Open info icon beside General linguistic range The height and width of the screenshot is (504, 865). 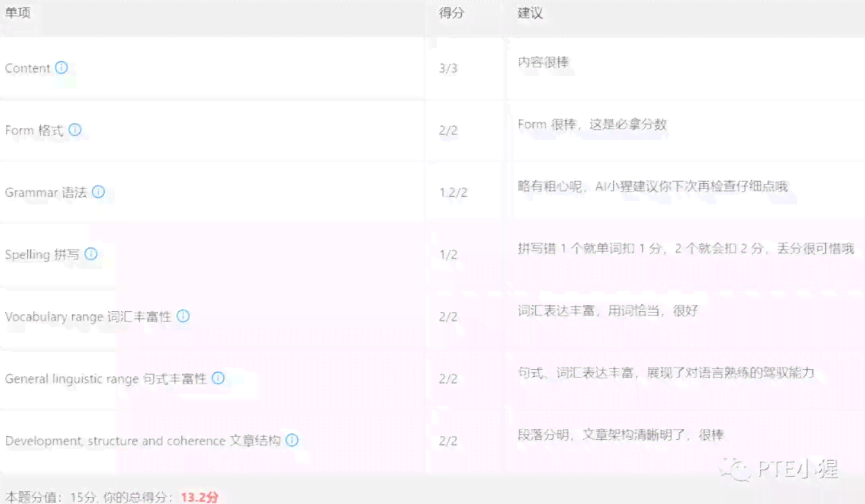(x=218, y=378)
